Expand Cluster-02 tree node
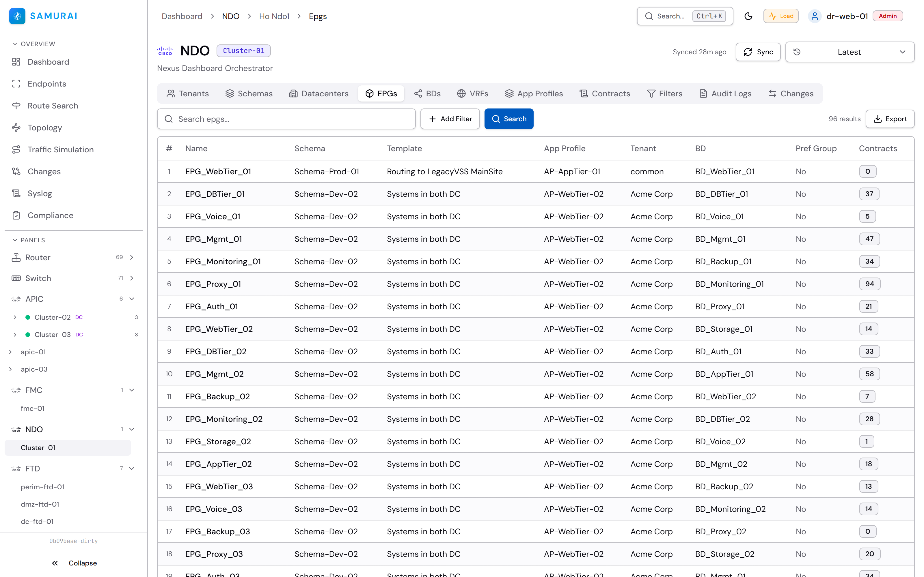This screenshot has width=924, height=577. coord(15,317)
